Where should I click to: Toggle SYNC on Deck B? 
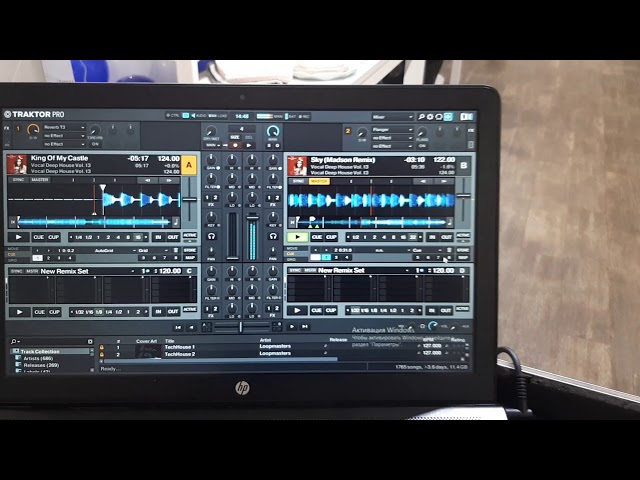[298, 181]
